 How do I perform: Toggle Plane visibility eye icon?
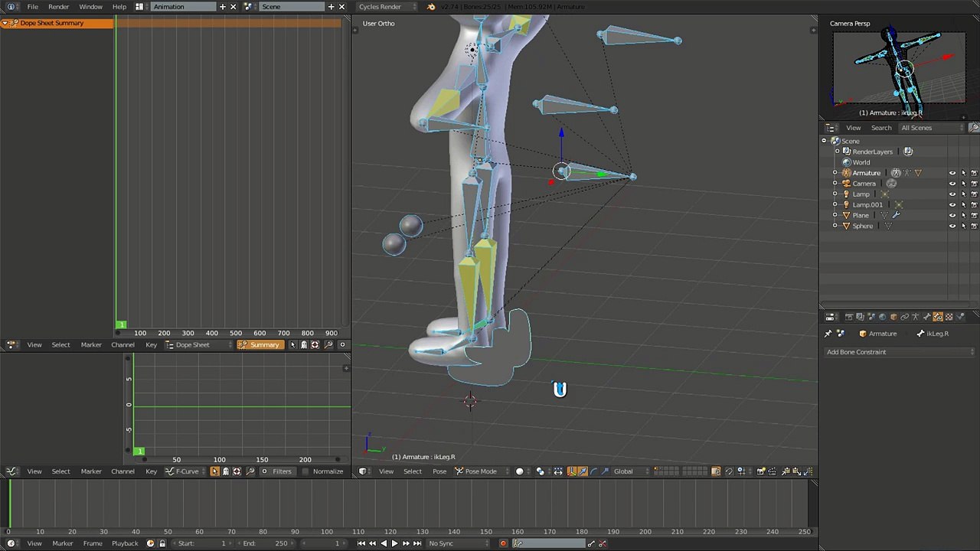point(952,215)
